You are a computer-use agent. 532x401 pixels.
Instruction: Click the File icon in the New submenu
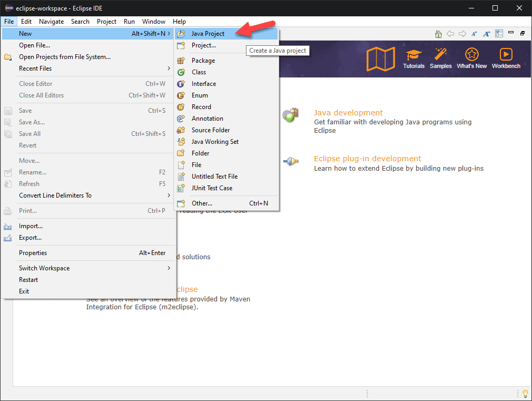point(181,165)
